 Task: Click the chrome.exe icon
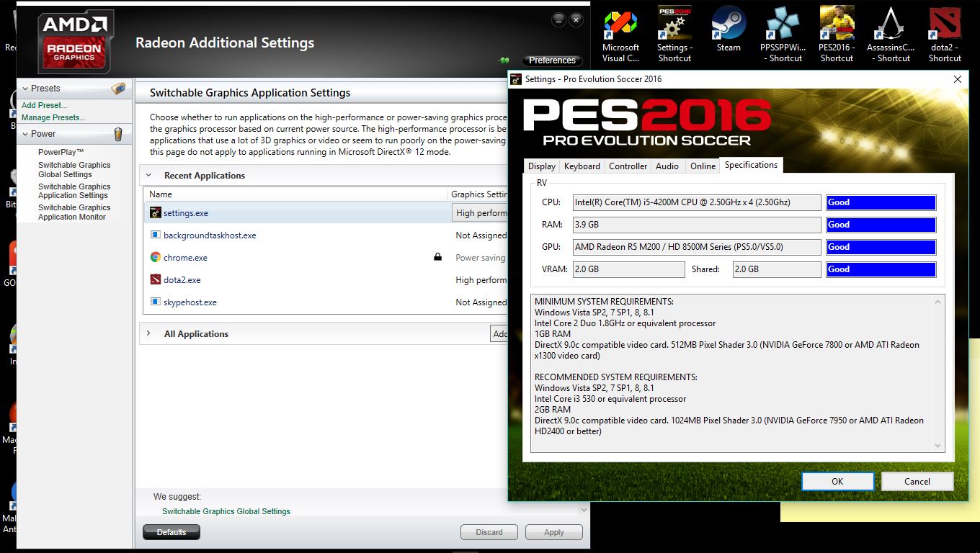pos(155,257)
